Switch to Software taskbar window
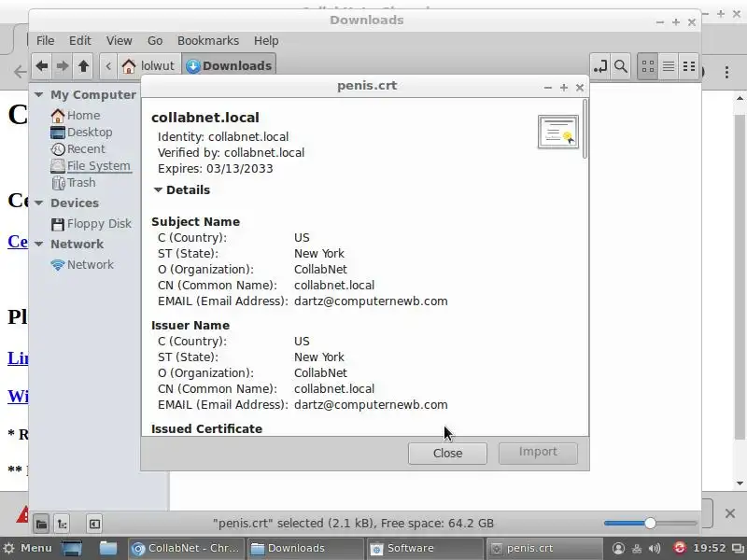This screenshot has width=747, height=560. point(424,548)
